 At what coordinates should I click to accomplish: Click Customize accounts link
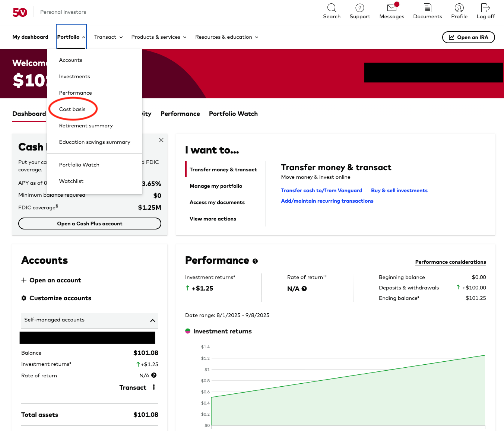point(60,298)
